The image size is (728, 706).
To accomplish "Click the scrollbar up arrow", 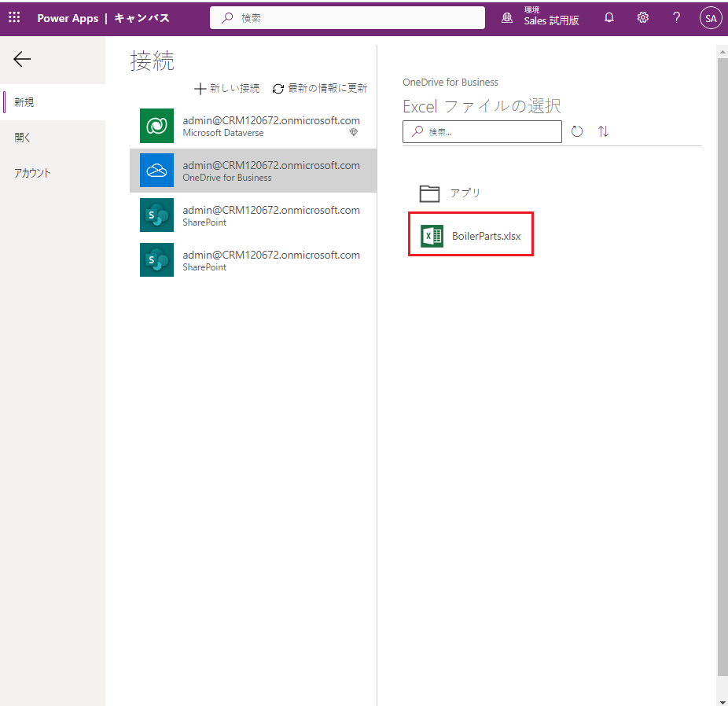I will 722,52.
